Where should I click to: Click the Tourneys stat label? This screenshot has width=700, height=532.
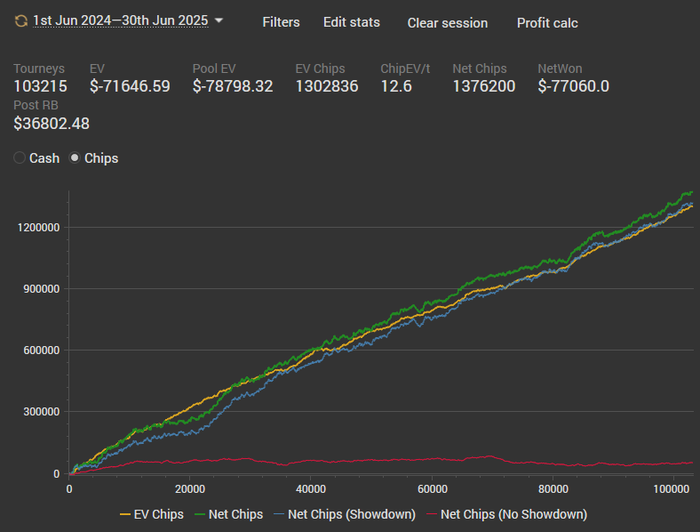point(39,69)
